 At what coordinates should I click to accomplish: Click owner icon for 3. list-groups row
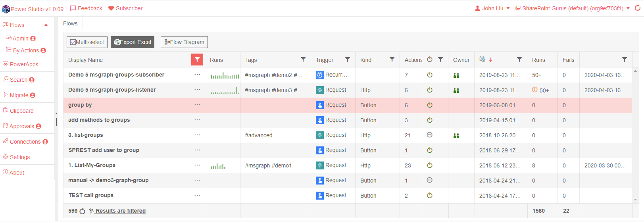coord(456,135)
